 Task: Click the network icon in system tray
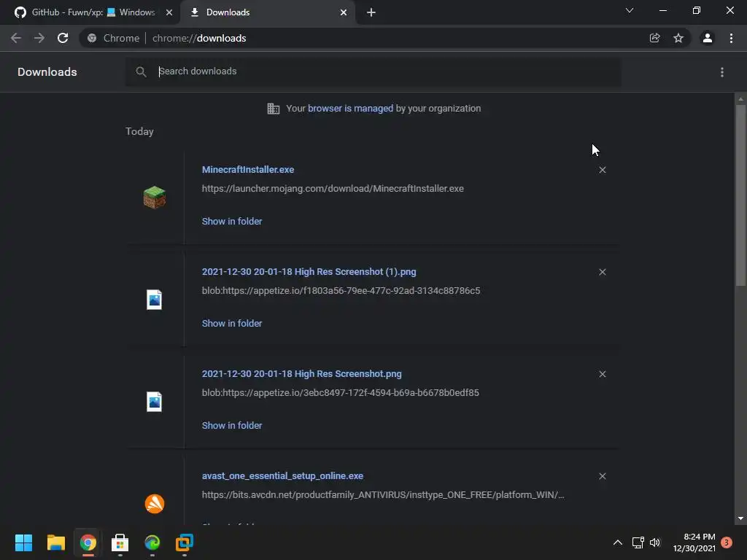[x=638, y=542]
